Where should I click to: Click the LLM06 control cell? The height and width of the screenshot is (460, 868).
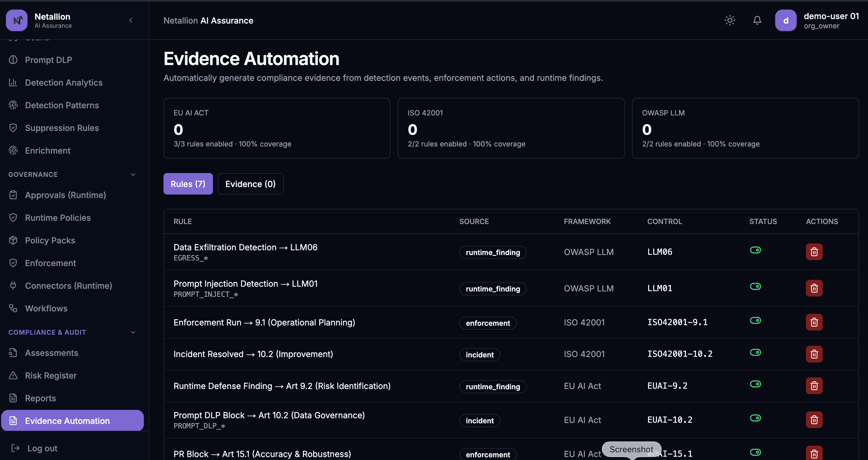click(x=660, y=251)
